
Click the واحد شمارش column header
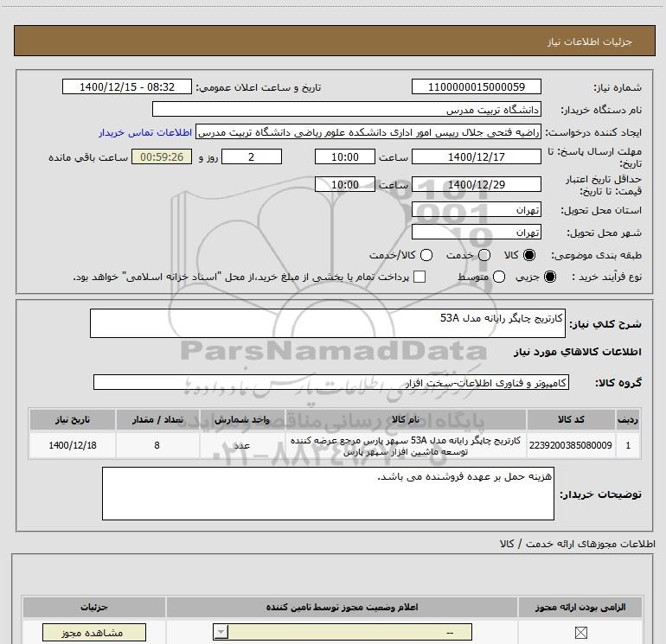coord(242,419)
